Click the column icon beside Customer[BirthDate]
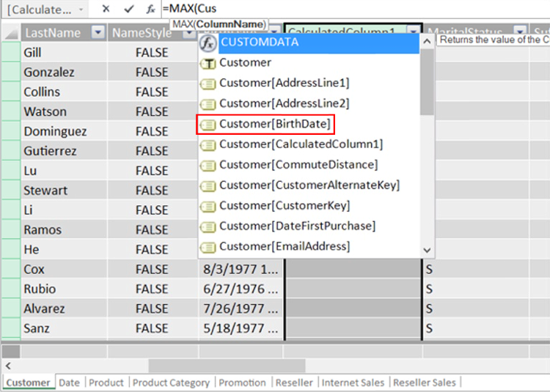The height and width of the screenshot is (392, 550). (x=208, y=125)
